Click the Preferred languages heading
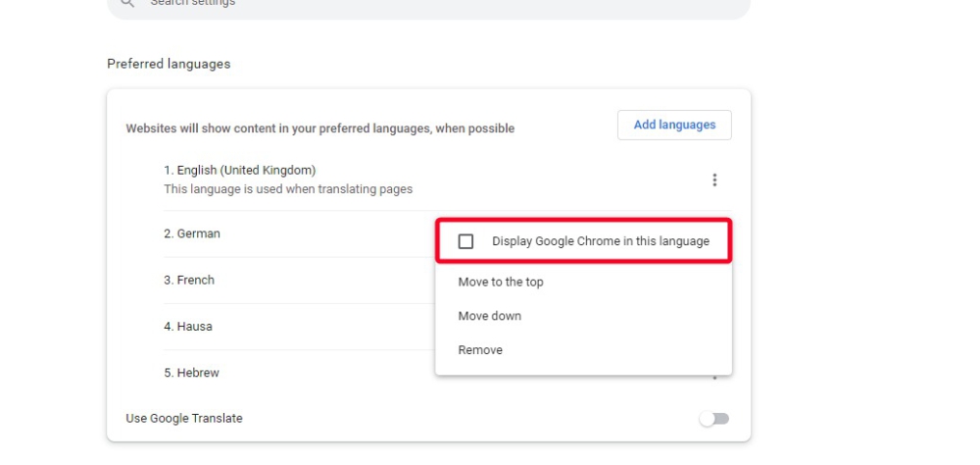Image resolution: width=980 pixels, height=465 pixels. (169, 64)
